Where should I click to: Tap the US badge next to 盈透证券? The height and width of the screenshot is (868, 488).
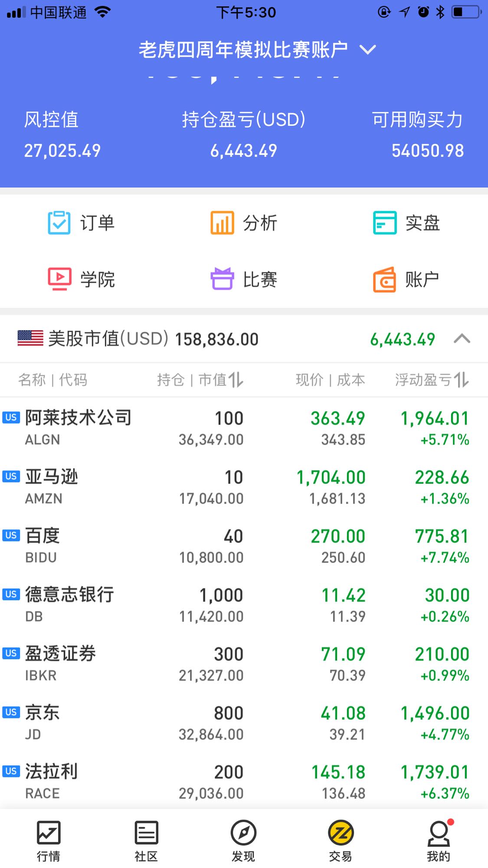(x=11, y=654)
